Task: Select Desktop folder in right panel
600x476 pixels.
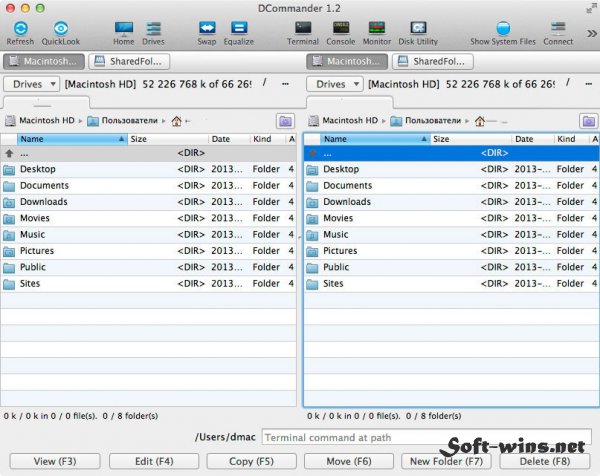Action: (x=452, y=169)
